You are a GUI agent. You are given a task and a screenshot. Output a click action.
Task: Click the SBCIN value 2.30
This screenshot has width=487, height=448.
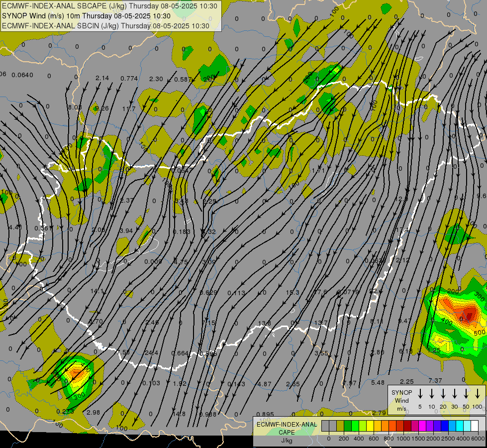(156, 79)
